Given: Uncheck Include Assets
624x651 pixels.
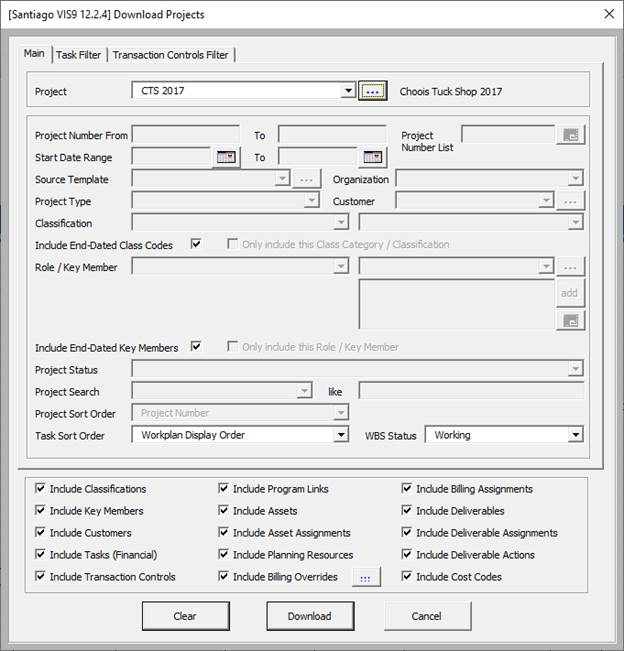Looking at the screenshot, I should tap(223, 510).
